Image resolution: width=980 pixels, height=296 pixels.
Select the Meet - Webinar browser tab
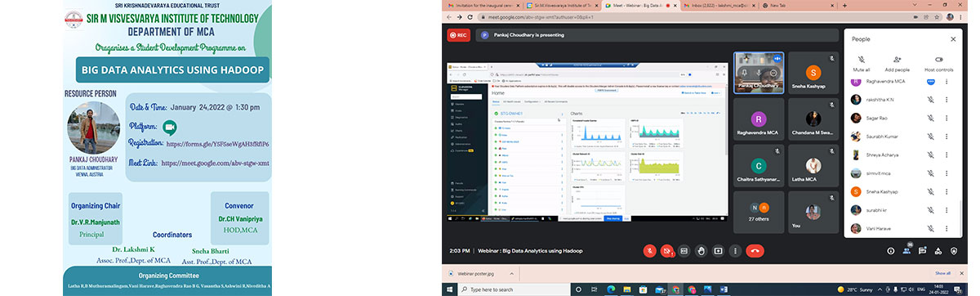pos(641,5)
